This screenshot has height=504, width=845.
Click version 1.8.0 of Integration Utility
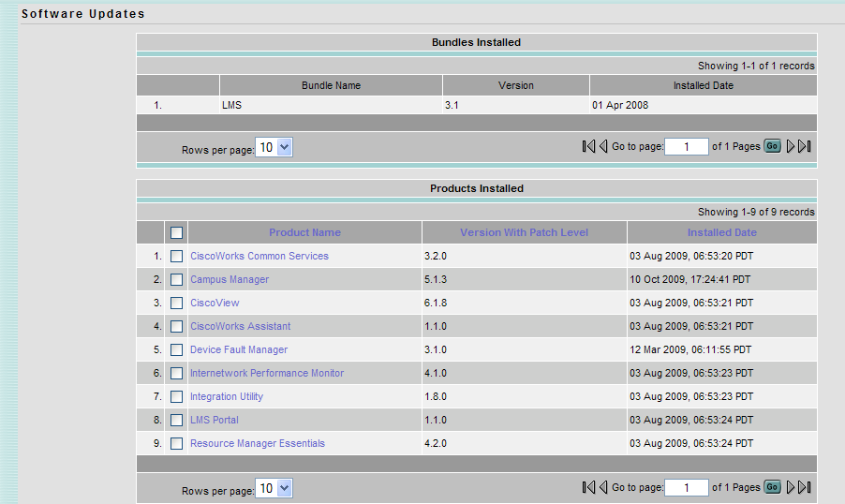[436, 396]
